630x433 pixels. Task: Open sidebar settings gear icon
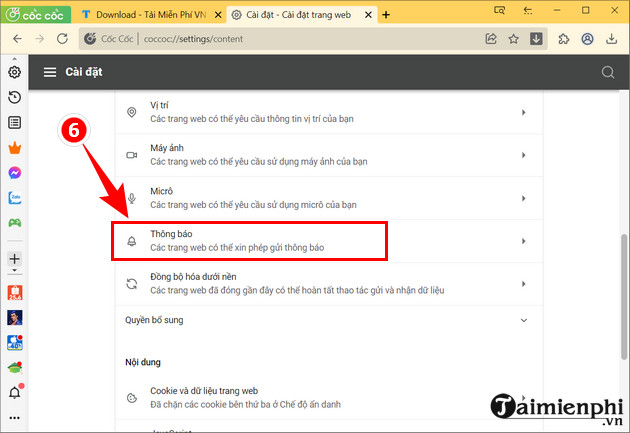(x=14, y=72)
